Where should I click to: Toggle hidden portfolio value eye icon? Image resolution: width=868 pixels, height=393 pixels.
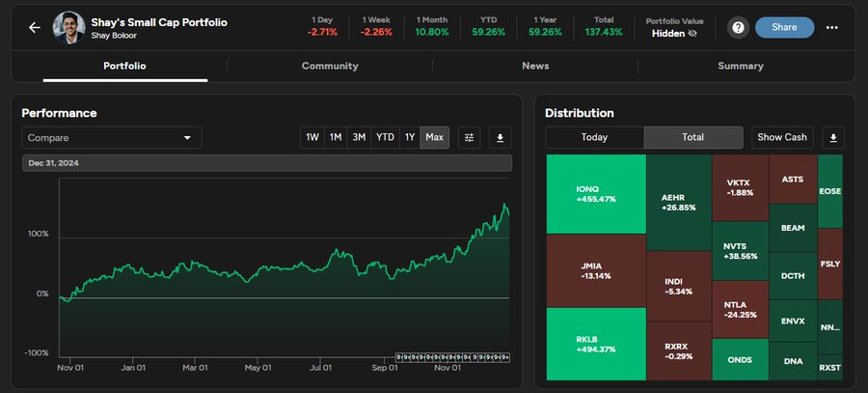(x=692, y=33)
